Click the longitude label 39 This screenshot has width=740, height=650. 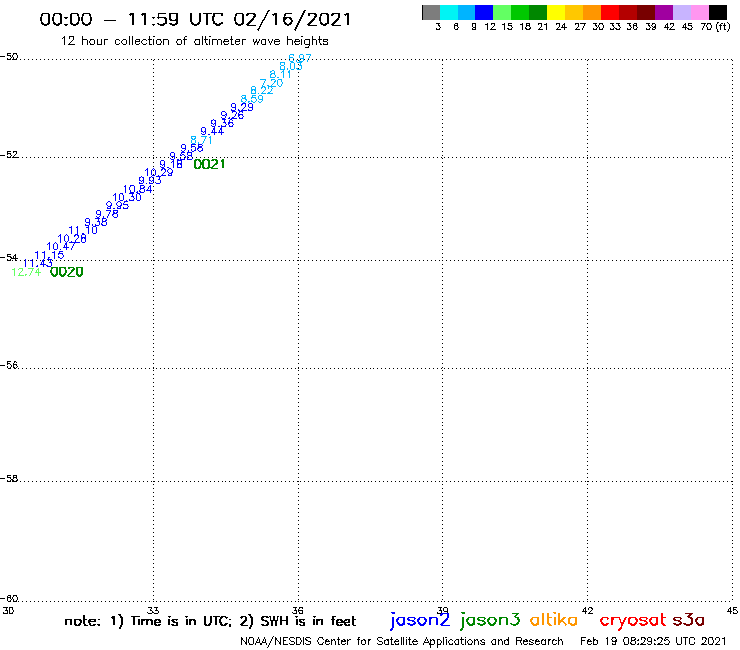[443, 610]
